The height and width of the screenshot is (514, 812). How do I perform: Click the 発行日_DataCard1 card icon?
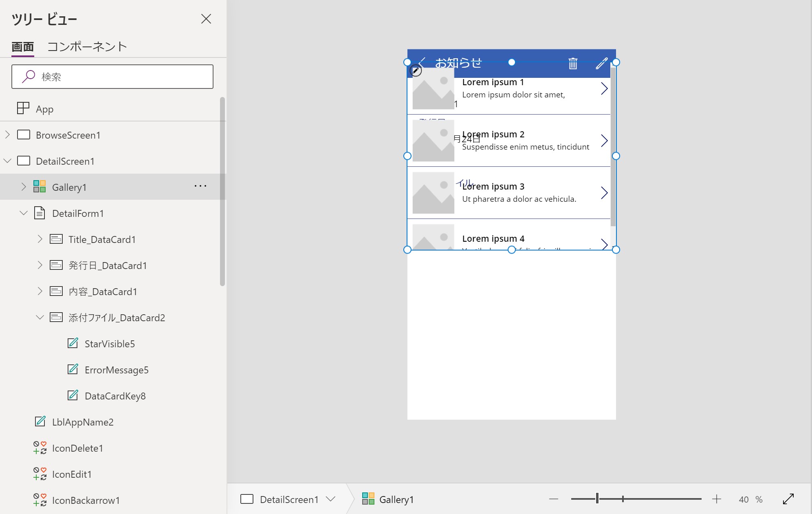tap(56, 265)
